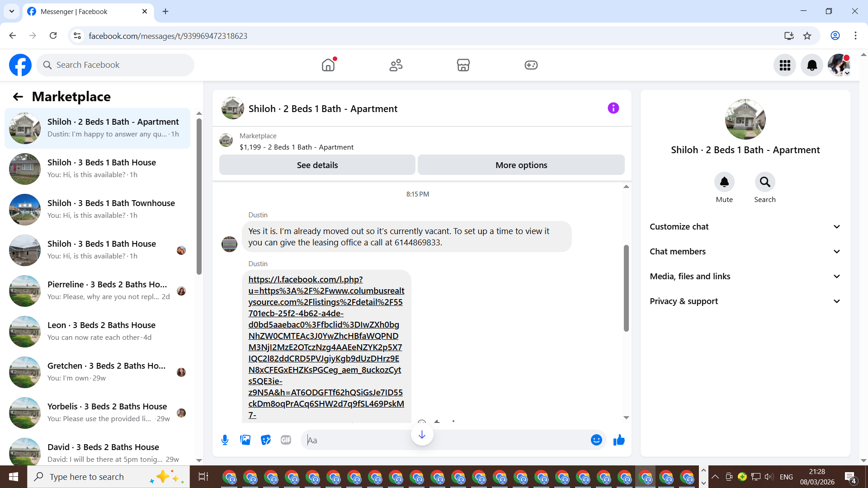The width and height of the screenshot is (868, 488).
Task: Open the GIF picker
Action: coord(286,440)
